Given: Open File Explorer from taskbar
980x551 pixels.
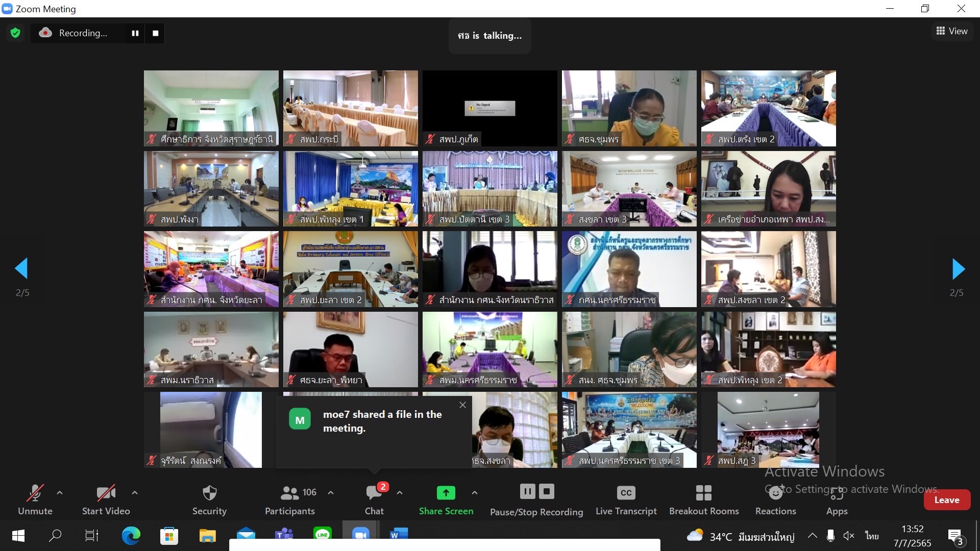Looking at the screenshot, I should (207, 536).
